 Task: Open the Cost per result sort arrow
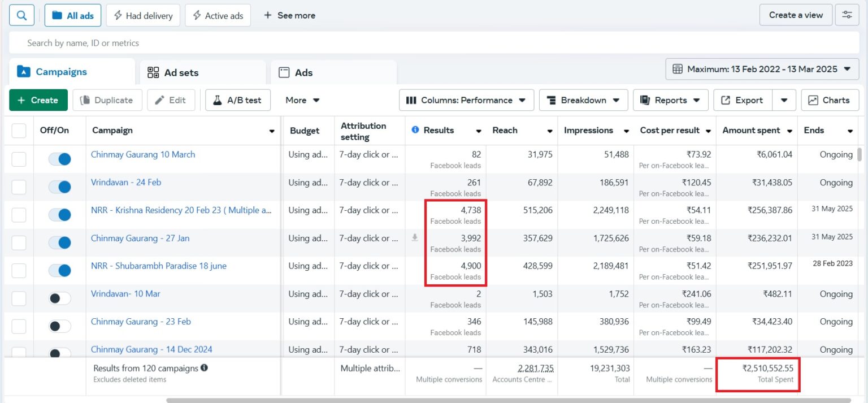708,131
